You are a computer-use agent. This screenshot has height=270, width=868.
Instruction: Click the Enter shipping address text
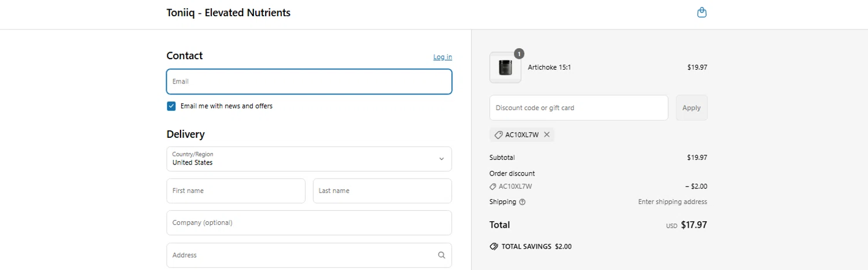click(672, 202)
